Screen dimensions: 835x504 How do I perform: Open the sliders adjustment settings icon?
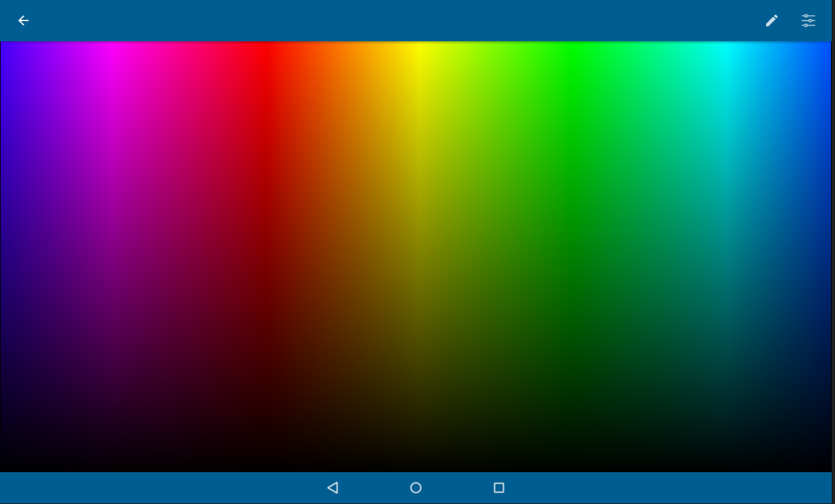(809, 21)
